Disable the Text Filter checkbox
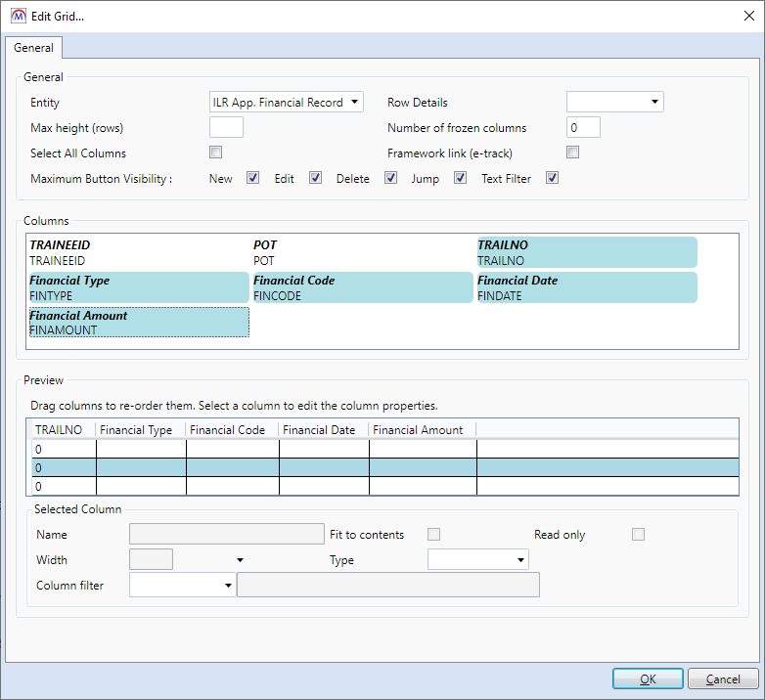 552,178
